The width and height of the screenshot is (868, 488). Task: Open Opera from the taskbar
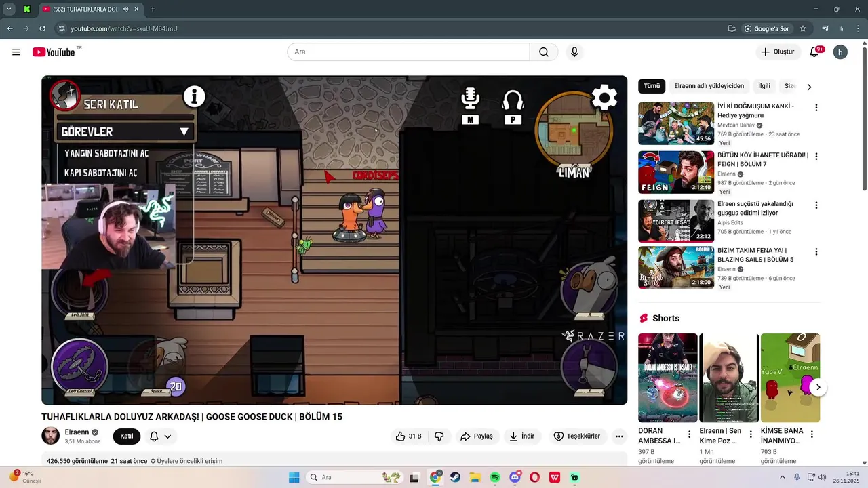click(x=535, y=477)
